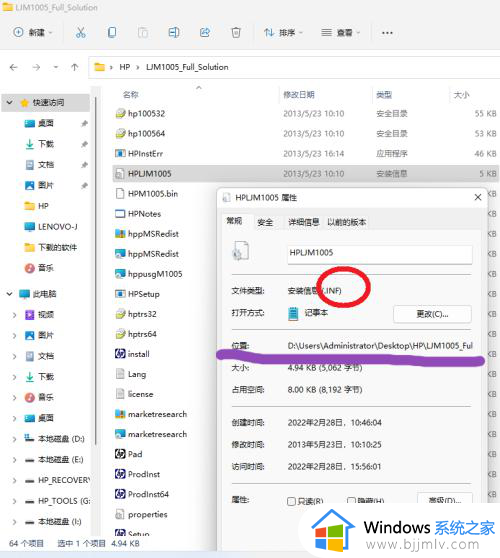Select the Pad HP icon
The image size is (500, 558).
coord(120,454)
